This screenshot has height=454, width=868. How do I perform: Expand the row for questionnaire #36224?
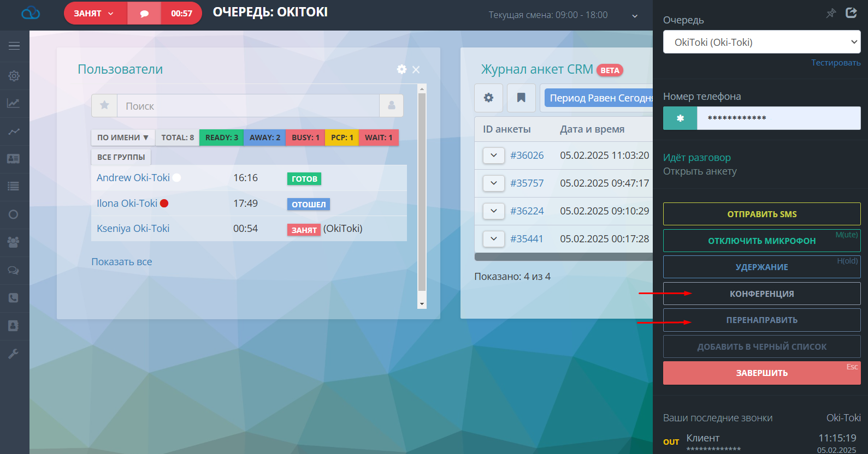click(494, 211)
